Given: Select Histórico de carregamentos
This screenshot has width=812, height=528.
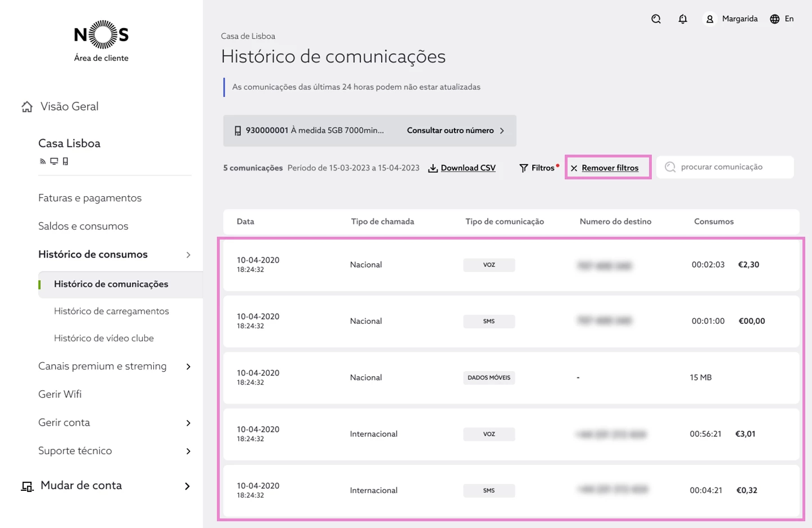Looking at the screenshot, I should tap(111, 311).
